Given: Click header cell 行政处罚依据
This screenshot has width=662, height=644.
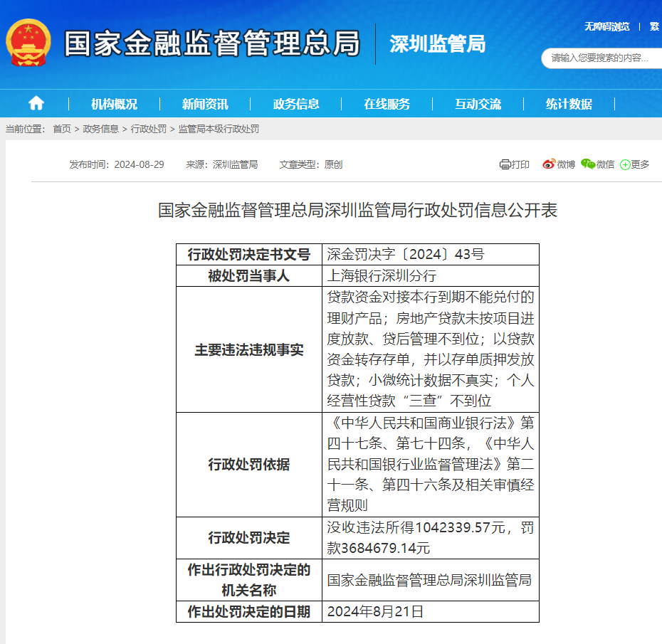Looking at the screenshot, I should click(x=249, y=465).
